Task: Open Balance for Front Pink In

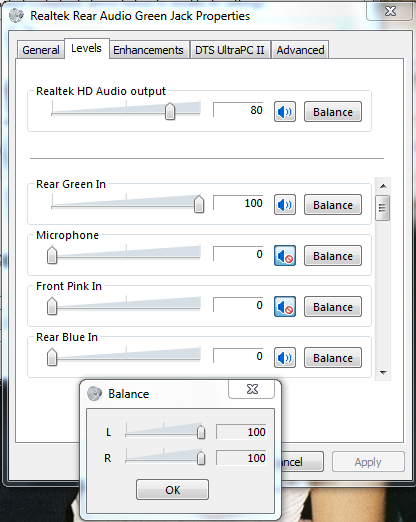Action: tap(333, 307)
